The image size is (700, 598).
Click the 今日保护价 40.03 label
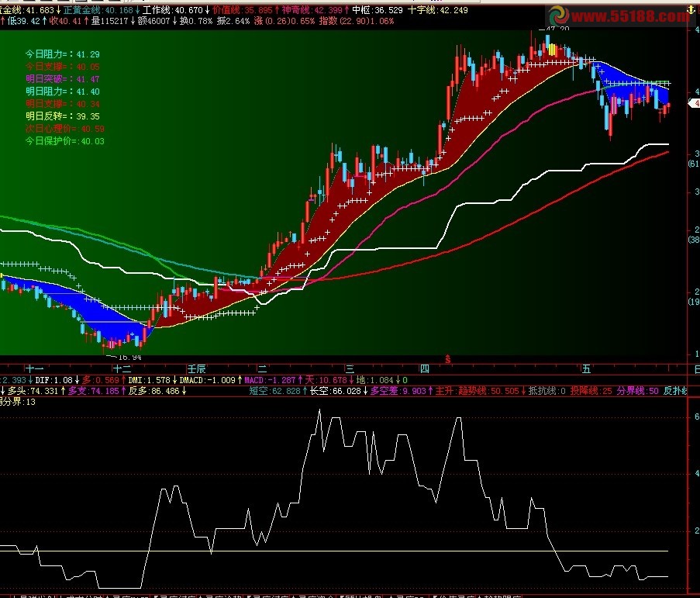point(65,141)
